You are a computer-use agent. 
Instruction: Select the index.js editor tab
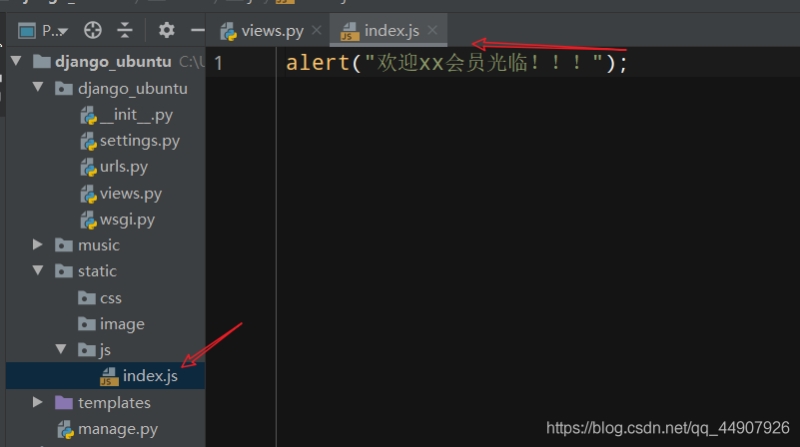click(391, 31)
